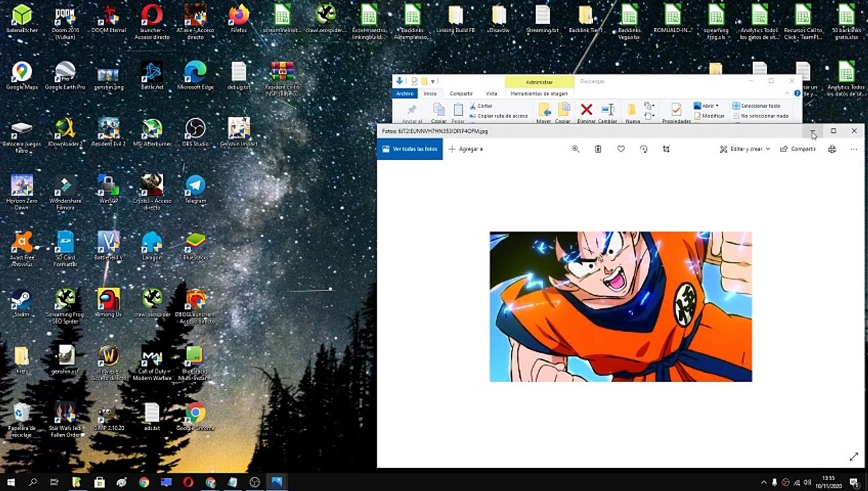This screenshot has width=868, height=491.
Task: Click the blue help question icon in Explorer
Action: coord(798,93)
